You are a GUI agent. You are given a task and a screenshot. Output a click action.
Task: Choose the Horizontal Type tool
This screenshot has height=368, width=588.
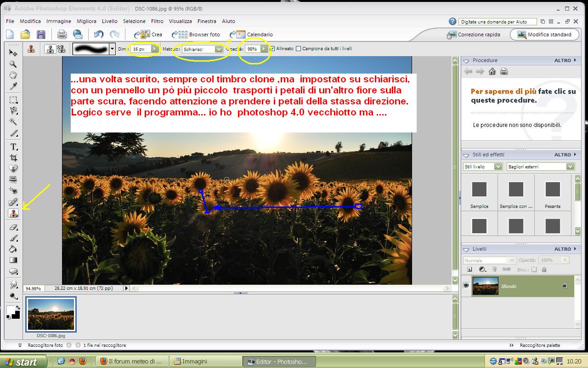tap(14, 147)
